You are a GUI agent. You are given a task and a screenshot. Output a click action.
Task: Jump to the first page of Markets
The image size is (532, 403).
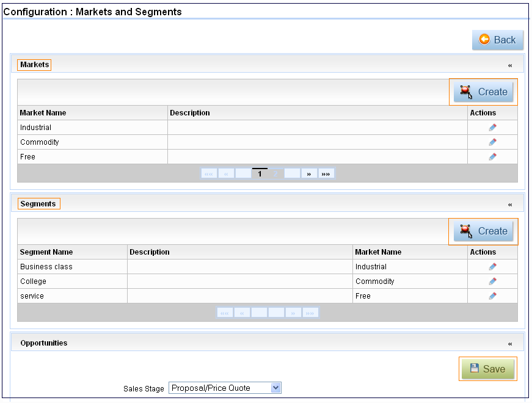click(x=209, y=173)
